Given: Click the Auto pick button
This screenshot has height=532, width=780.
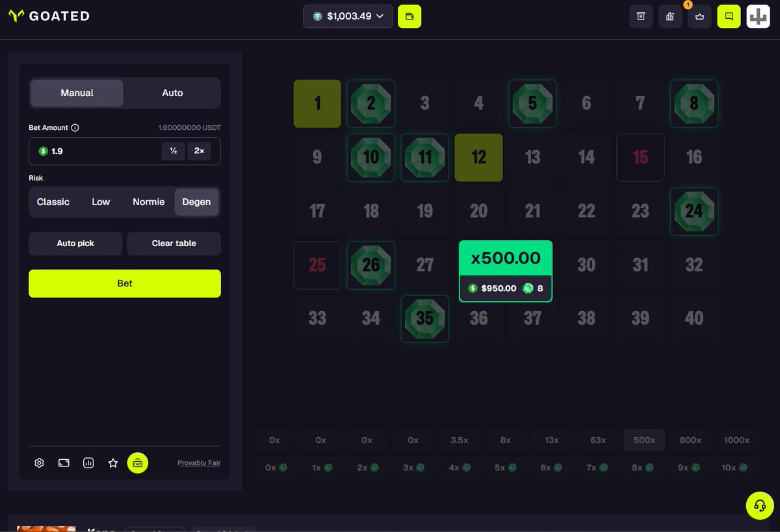Looking at the screenshot, I should pos(75,244).
